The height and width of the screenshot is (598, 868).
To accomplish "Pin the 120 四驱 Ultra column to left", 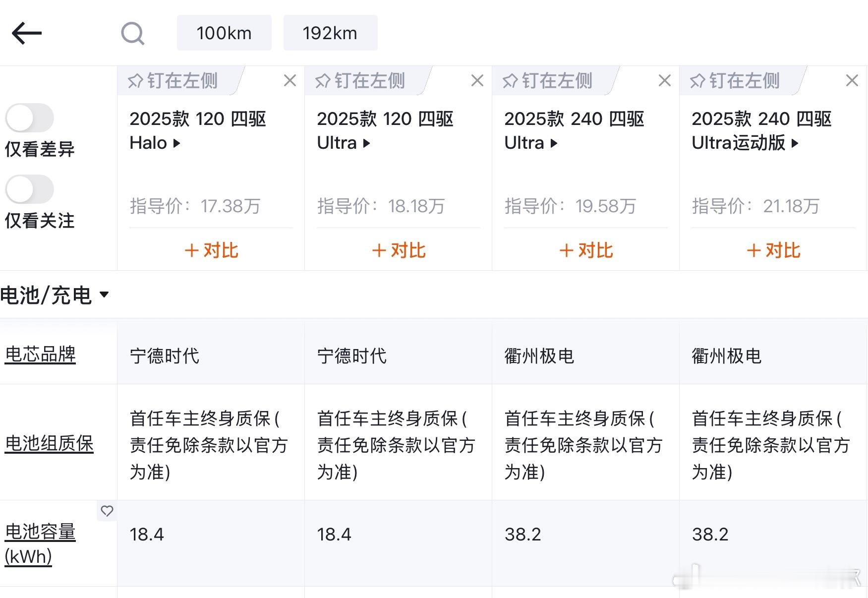I will [x=360, y=80].
